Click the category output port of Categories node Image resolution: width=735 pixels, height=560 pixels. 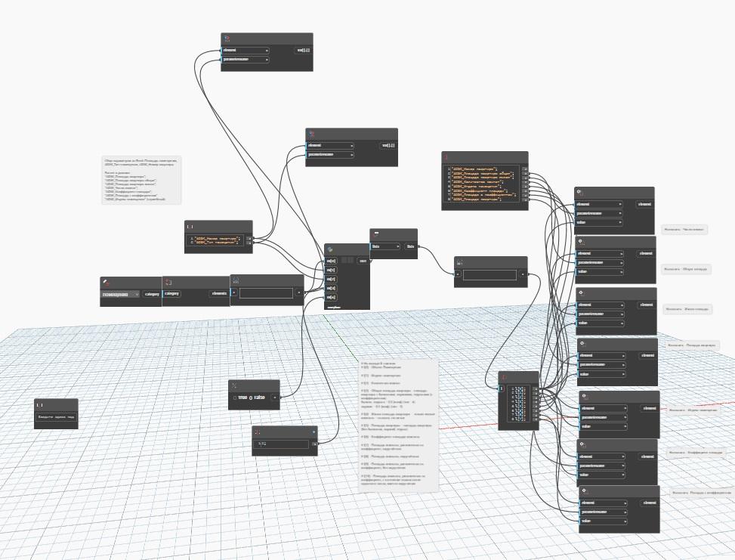pos(152,293)
